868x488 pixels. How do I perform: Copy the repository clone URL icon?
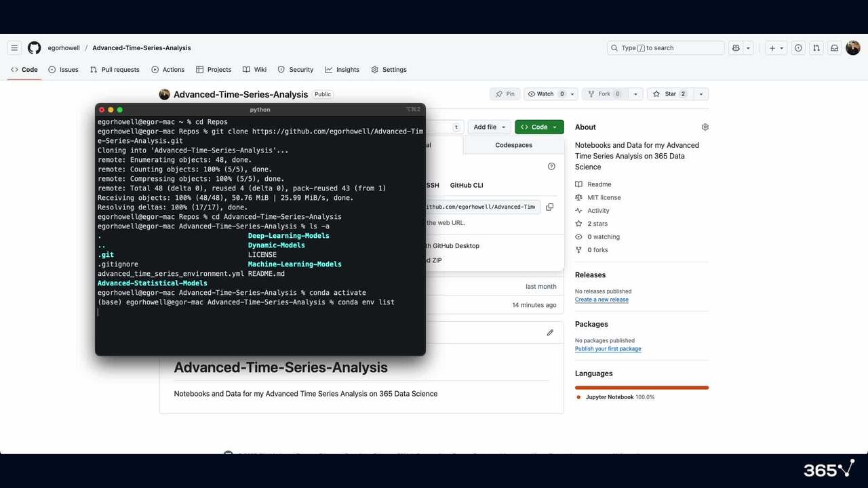(549, 207)
